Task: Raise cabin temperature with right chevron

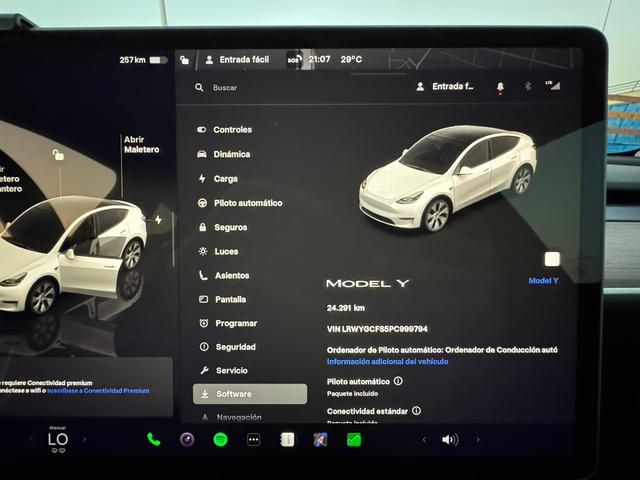Action: point(84,440)
